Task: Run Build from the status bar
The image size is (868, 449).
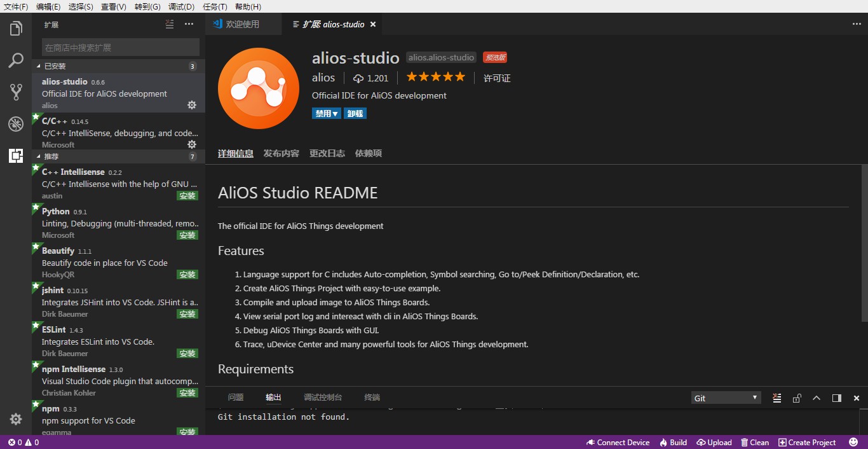Action: (x=674, y=442)
